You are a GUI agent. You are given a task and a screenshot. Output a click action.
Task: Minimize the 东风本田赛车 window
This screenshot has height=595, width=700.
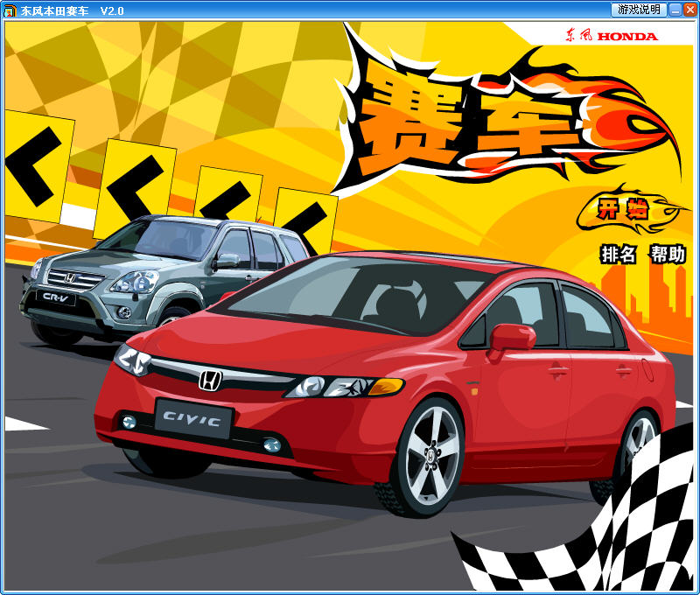click(x=675, y=10)
